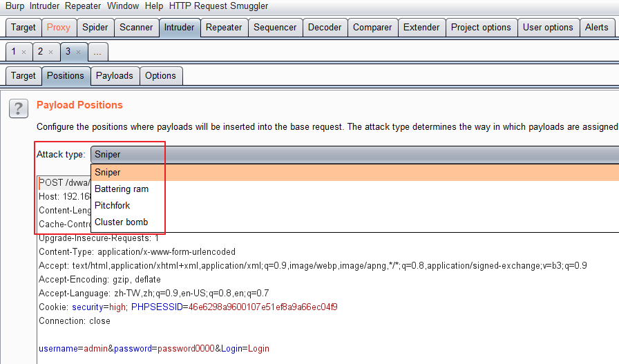The image size is (619, 364).
Task: Click the security=high cookie parameter
Action: (99, 307)
